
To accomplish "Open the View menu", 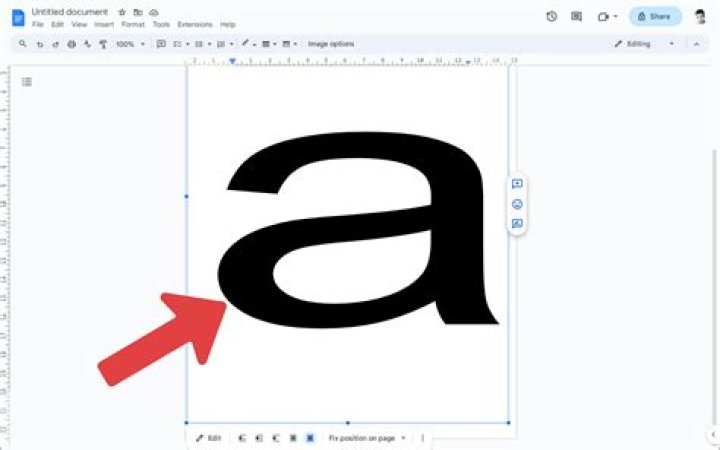I will click(79, 24).
